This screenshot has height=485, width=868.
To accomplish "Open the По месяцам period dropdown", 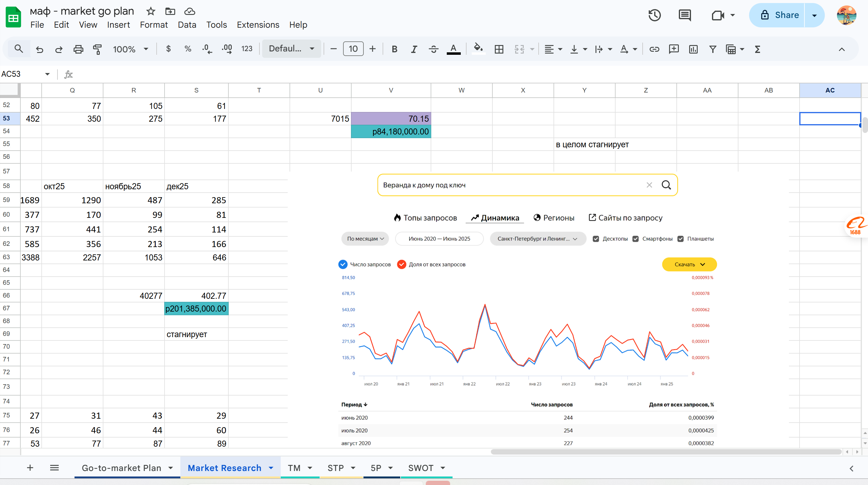I will (x=365, y=239).
